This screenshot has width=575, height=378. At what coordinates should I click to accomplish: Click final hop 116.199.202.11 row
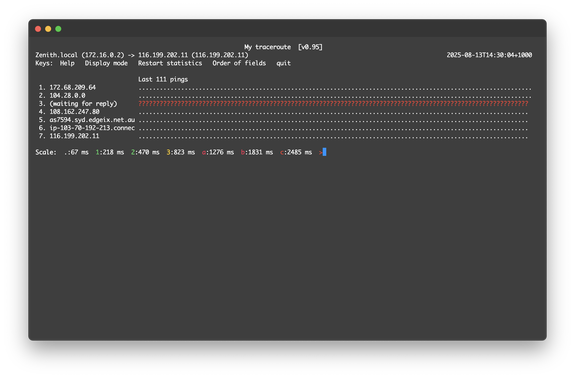283,136
